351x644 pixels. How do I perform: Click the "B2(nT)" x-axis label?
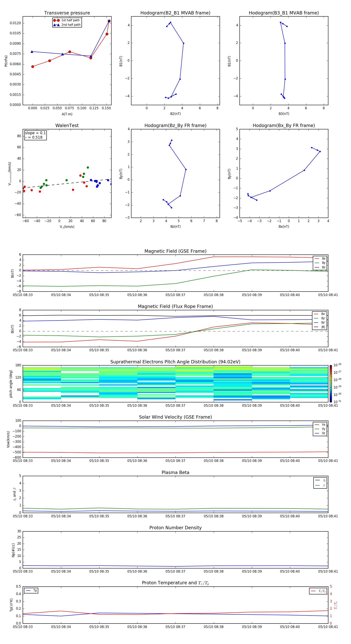tap(175, 114)
